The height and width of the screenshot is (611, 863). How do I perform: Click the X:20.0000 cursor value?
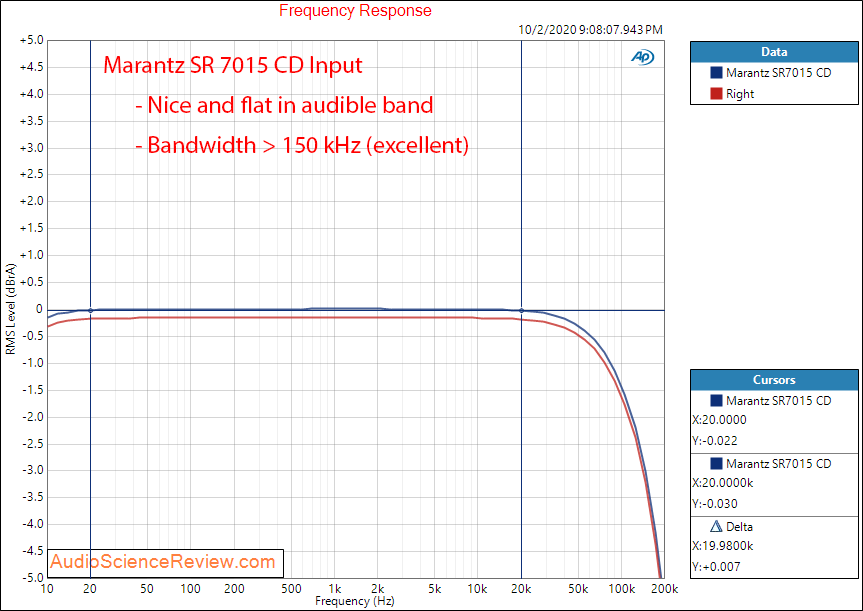(719, 420)
